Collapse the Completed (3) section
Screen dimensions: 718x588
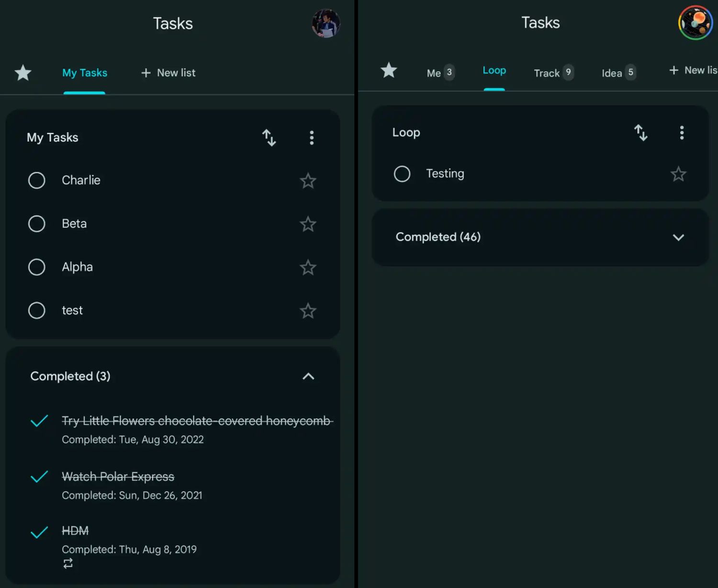point(308,376)
